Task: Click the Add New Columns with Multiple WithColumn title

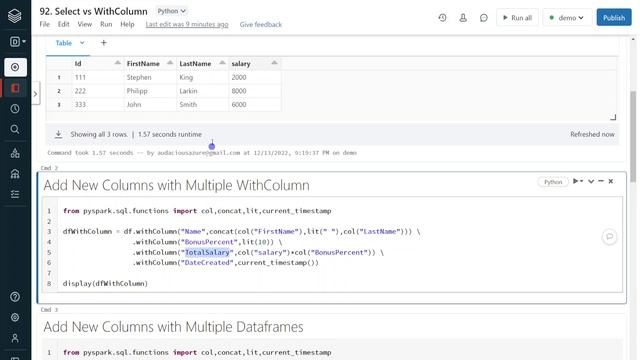Action: pyautogui.click(x=176, y=185)
